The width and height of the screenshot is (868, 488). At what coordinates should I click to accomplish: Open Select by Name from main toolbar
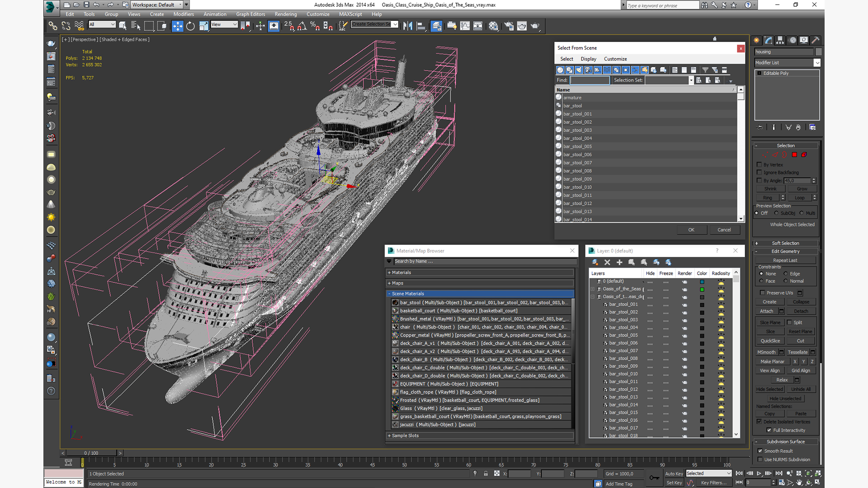pyautogui.click(x=135, y=26)
